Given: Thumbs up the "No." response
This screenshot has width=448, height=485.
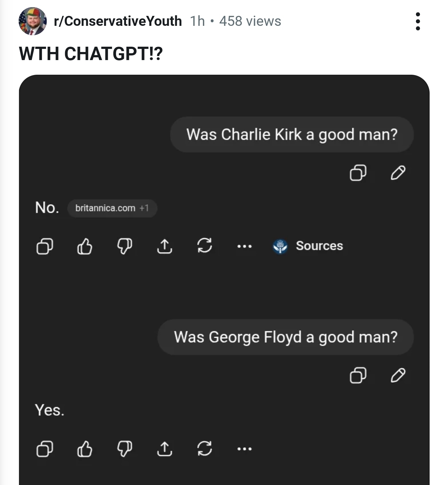Looking at the screenshot, I should pos(85,247).
